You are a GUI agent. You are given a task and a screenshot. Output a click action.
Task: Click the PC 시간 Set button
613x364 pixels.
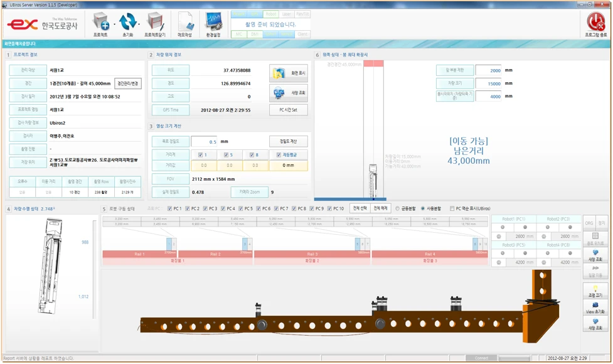tap(289, 110)
